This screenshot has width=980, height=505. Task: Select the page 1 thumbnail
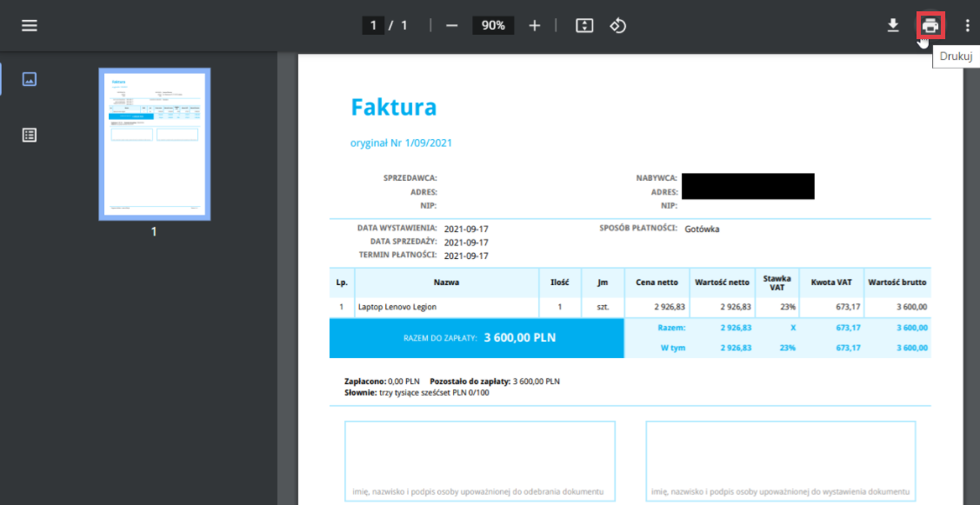pyautogui.click(x=154, y=143)
